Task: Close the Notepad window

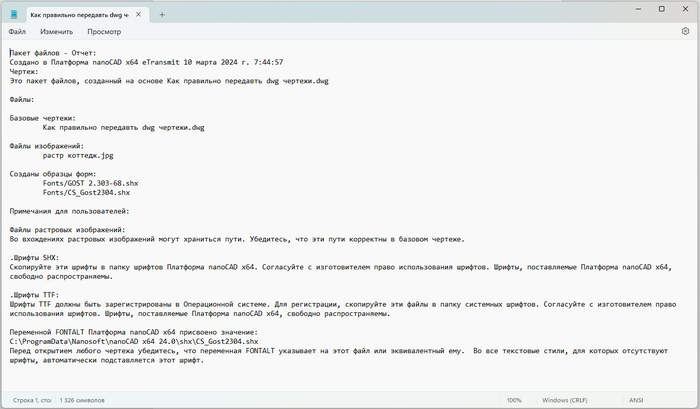Action: [x=685, y=9]
